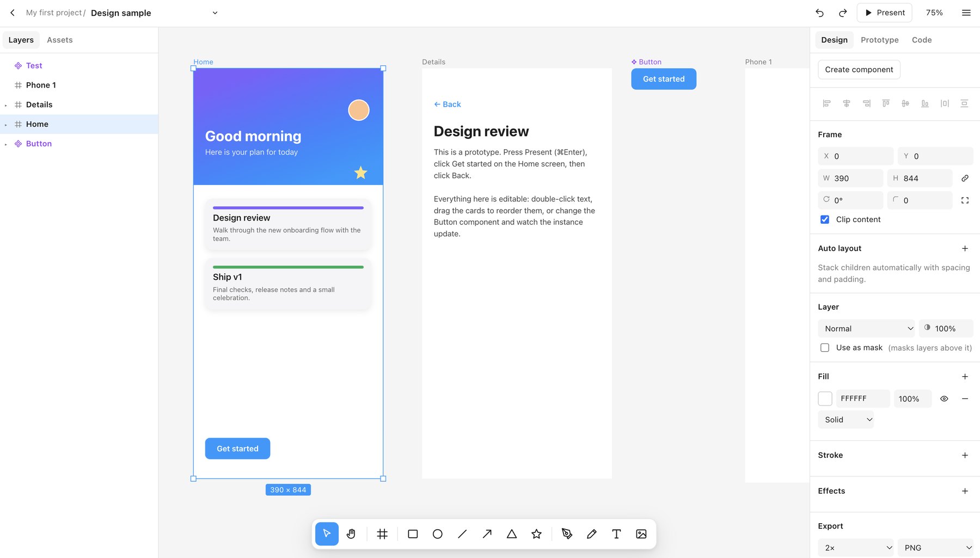Image resolution: width=980 pixels, height=558 pixels.
Task: Click the Present button
Action: tap(885, 13)
